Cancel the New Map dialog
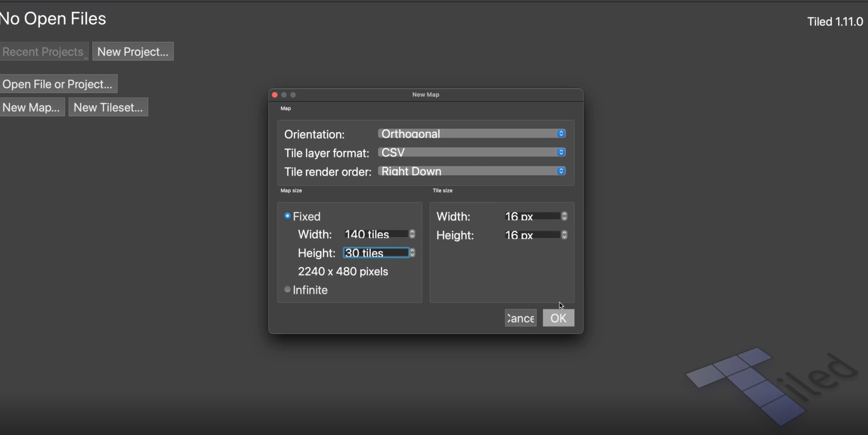The width and height of the screenshot is (868, 435). coord(520,318)
